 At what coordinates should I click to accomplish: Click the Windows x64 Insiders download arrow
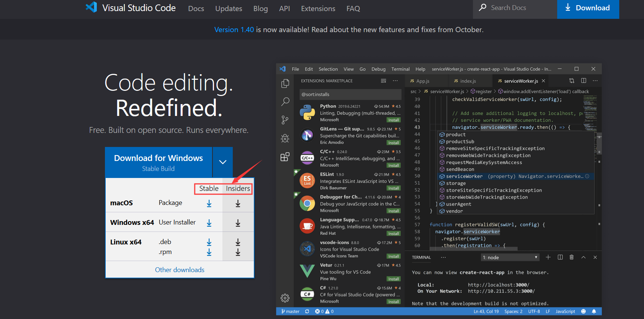point(238,223)
